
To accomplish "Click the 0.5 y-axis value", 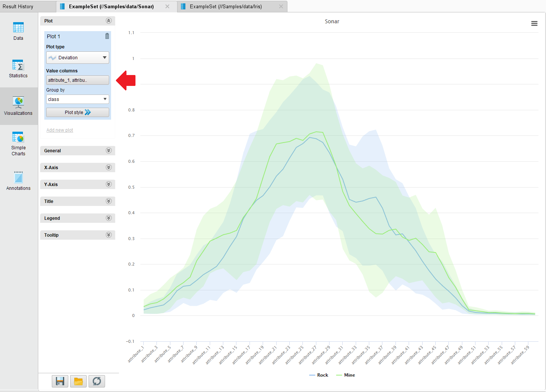I will coord(131,187).
